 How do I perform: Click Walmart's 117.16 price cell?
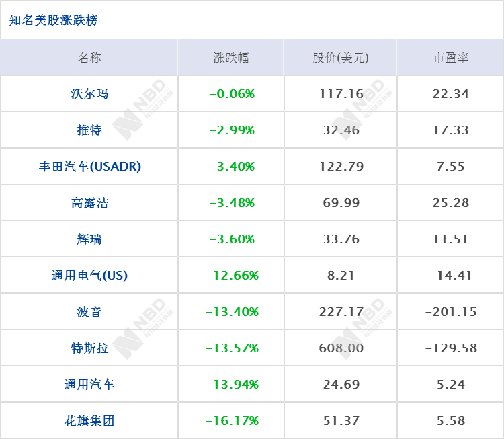click(341, 94)
